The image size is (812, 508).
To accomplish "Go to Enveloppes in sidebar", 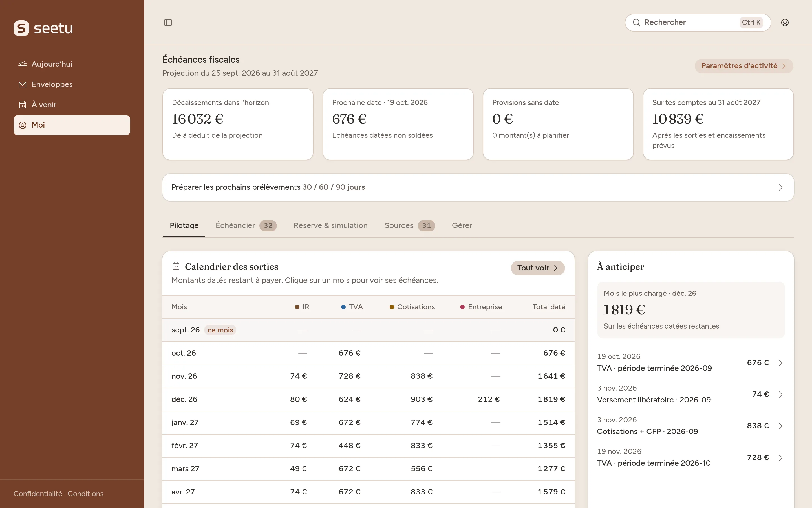I will (x=72, y=85).
